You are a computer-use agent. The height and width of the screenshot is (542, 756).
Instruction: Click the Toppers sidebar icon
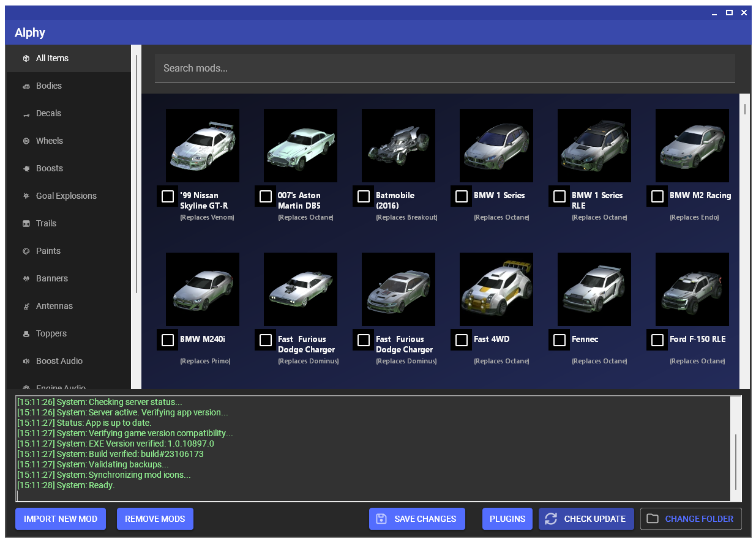click(x=26, y=334)
